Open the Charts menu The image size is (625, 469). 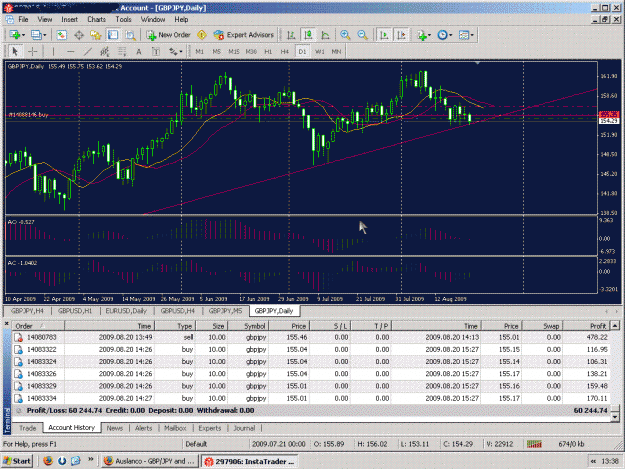pyautogui.click(x=96, y=19)
